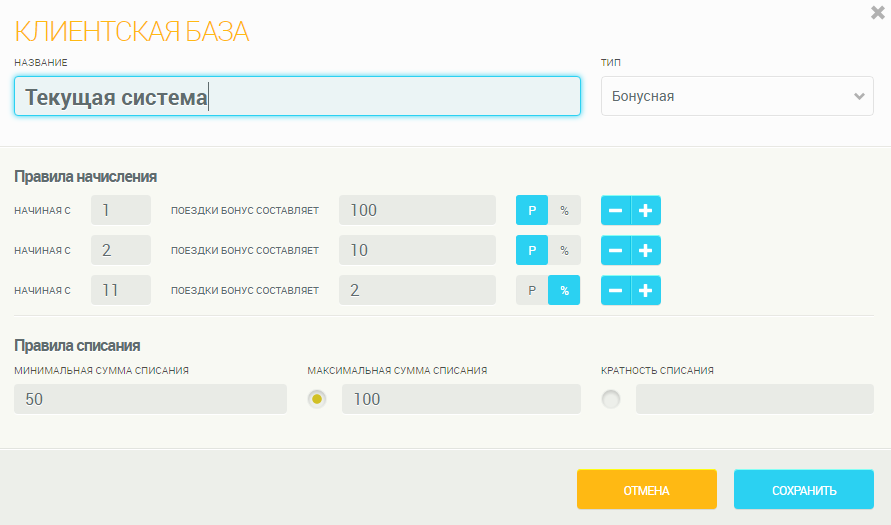Focus the Название field with Текущая система
The image size is (891, 525).
click(297, 97)
